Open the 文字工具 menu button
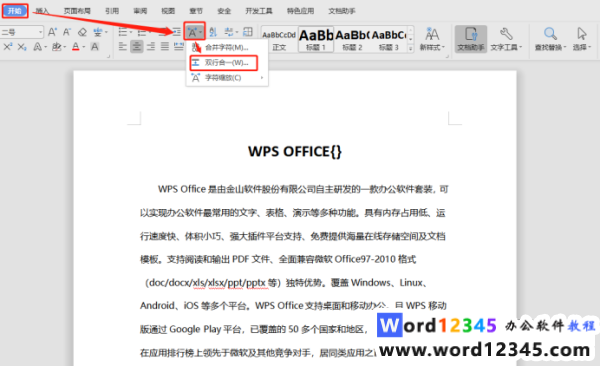Viewport: 600px width, 366px height. [x=506, y=39]
